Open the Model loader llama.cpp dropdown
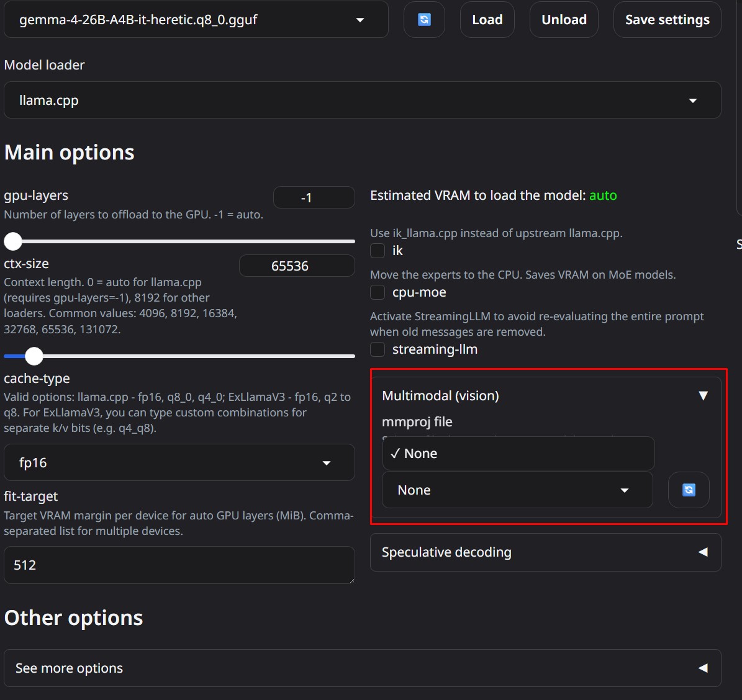This screenshot has width=742, height=700. (x=362, y=101)
